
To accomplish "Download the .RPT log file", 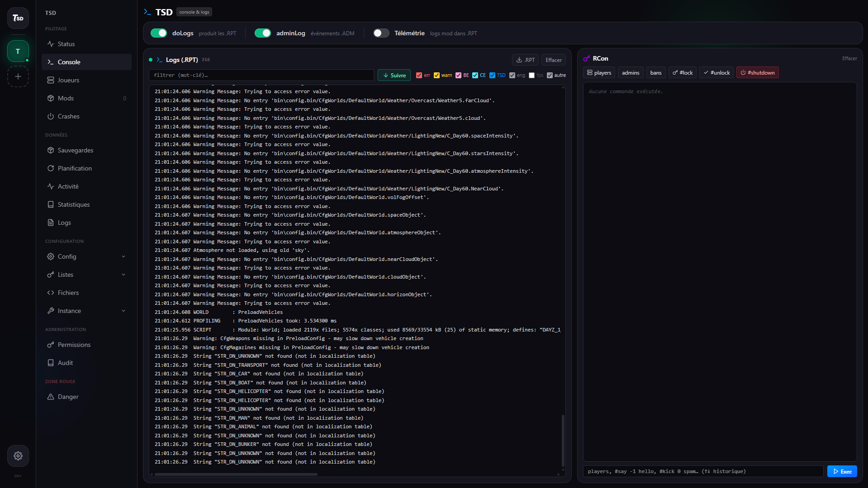I will (525, 60).
